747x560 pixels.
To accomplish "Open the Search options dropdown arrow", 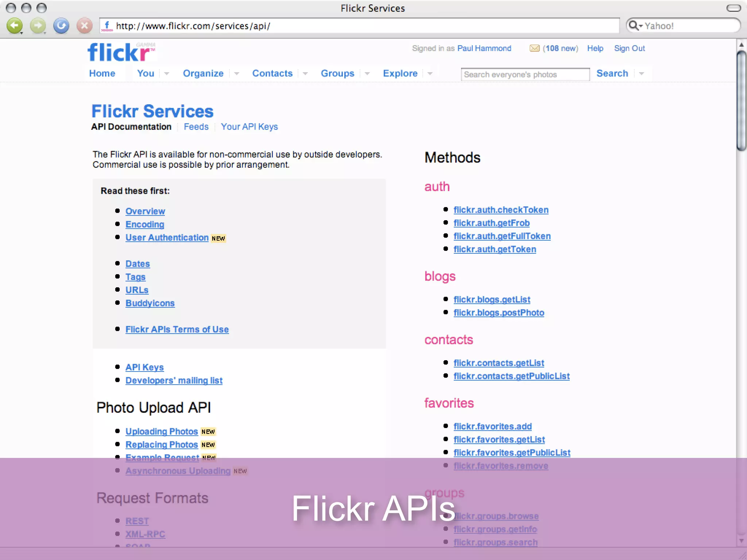I will (x=642, y=74).
